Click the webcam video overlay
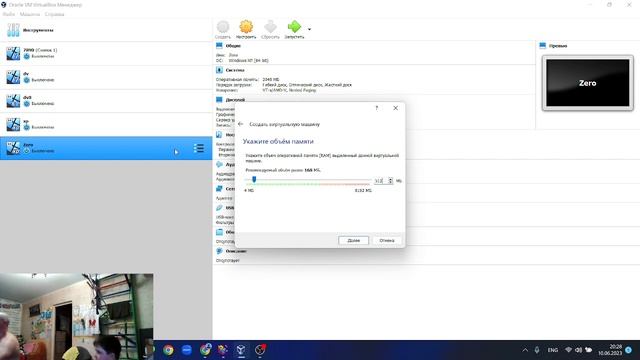Image resolution: width=640 pixels, height=360 pixels. [77, 317]
